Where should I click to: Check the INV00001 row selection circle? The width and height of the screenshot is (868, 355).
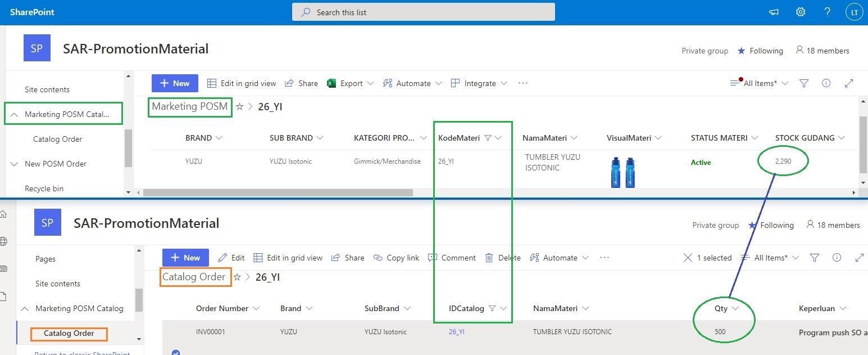(x=176, y=352)
